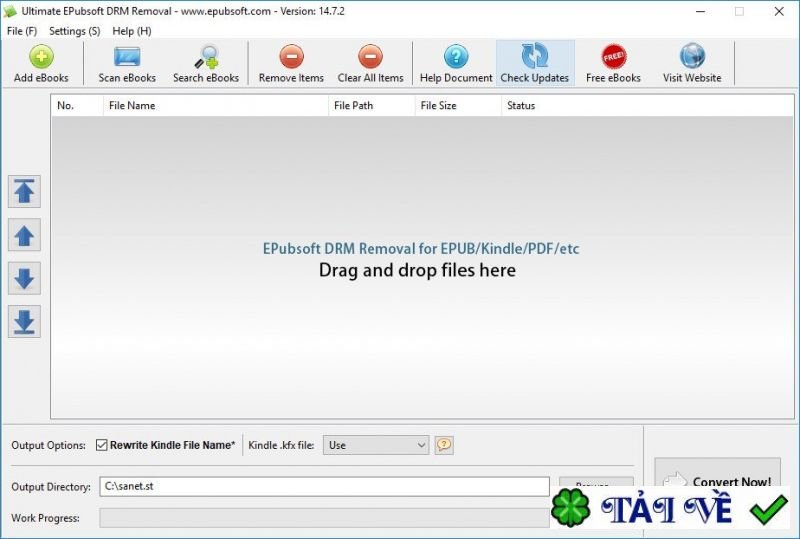Minimize the EPubsoft window
800x539 pixels.
(701, 11)
